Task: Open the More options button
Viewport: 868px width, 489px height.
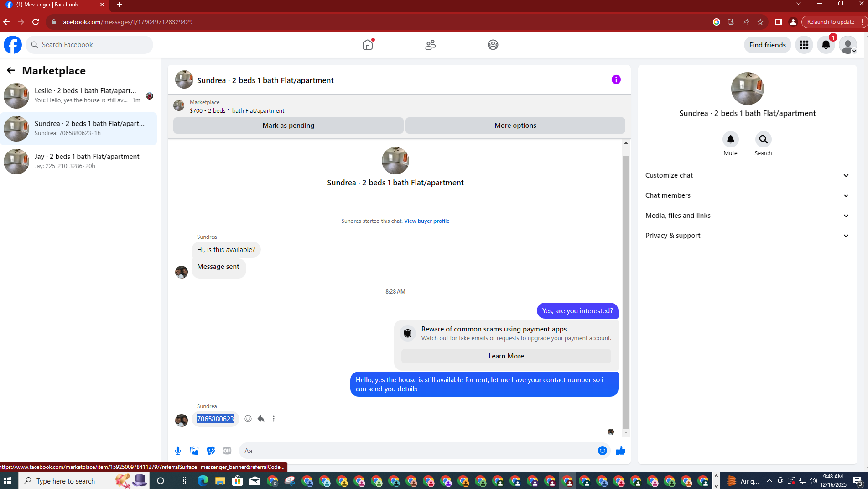Action: pos(515,126)
